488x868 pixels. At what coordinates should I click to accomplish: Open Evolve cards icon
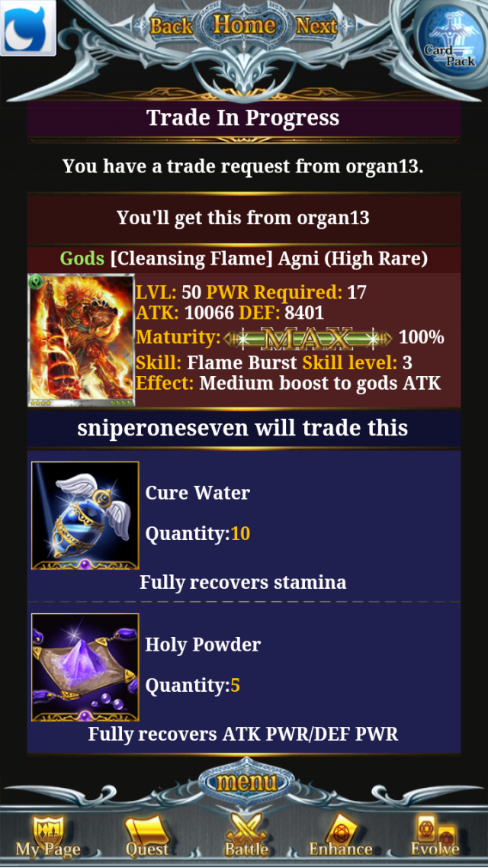click(x=435, y=835)
